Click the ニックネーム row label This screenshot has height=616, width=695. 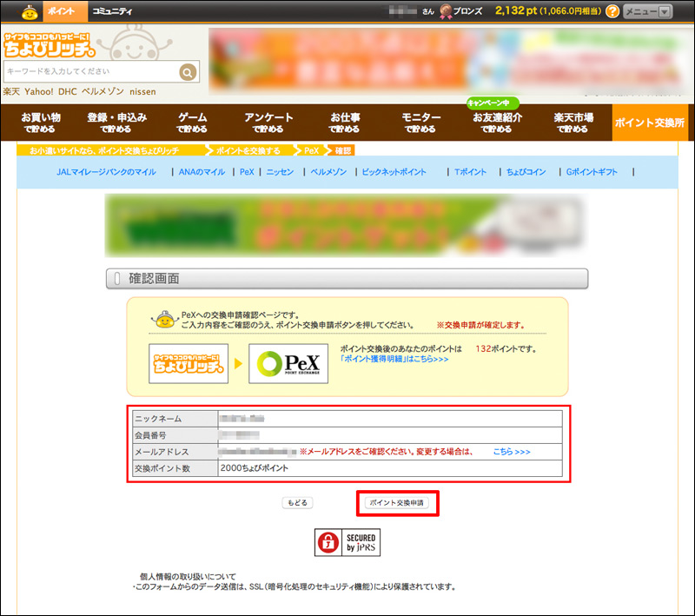175,419
